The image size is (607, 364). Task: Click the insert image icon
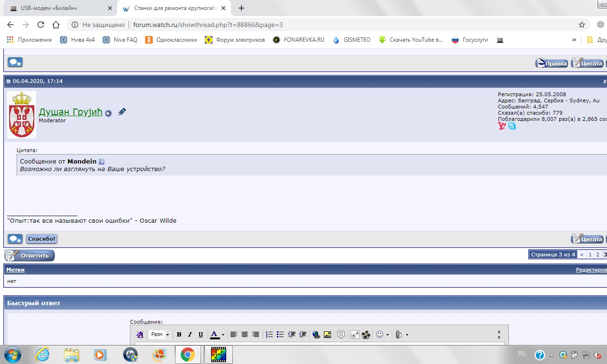point(327,335)
